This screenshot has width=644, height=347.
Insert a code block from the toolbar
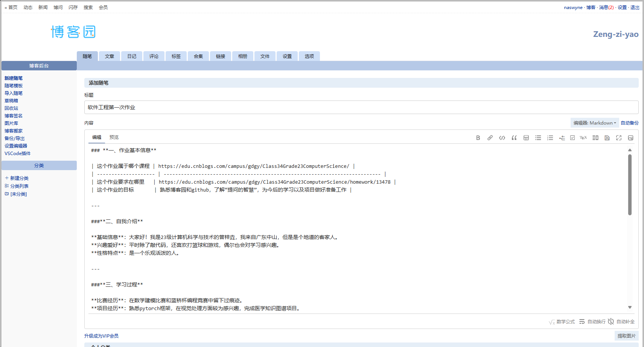[502, 138]
